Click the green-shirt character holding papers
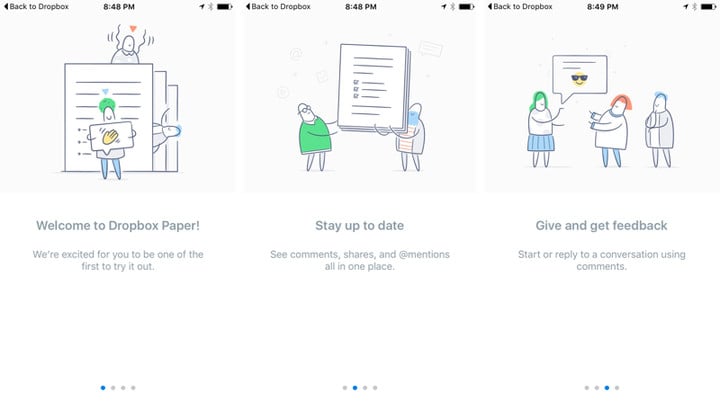Screen dimensions: 720x420 (315, 137)
